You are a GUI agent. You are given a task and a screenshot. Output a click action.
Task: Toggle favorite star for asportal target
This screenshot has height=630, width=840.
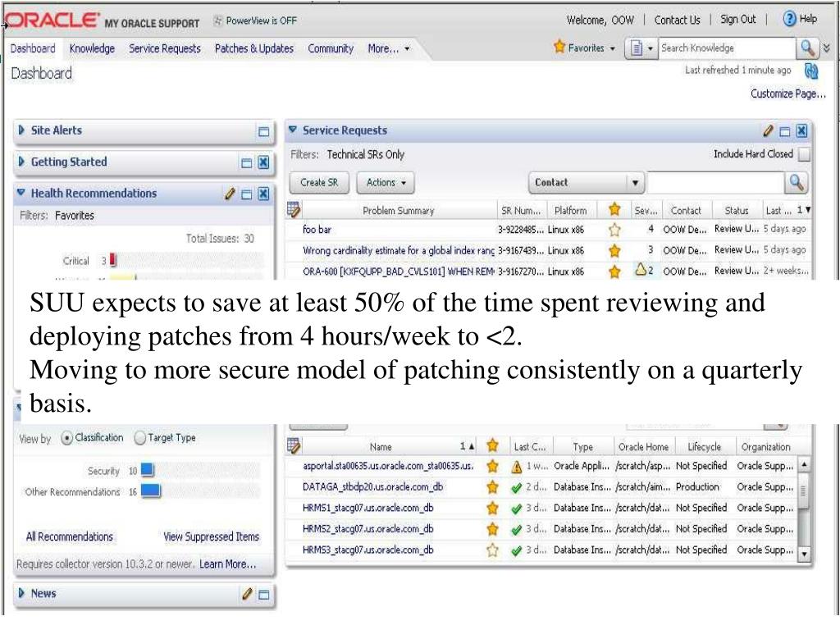point(492,466)
